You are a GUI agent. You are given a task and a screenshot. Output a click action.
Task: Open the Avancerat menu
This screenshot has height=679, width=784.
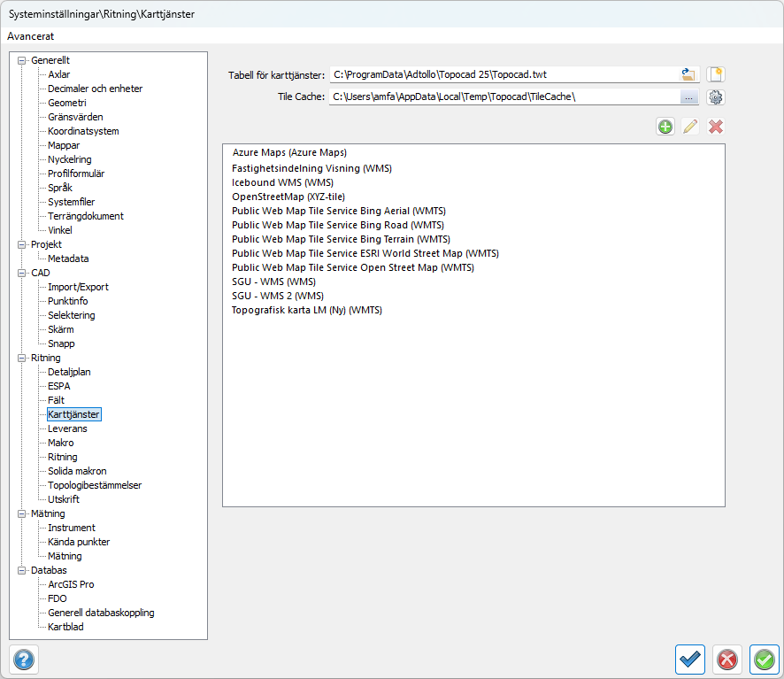tap(31, 36)
